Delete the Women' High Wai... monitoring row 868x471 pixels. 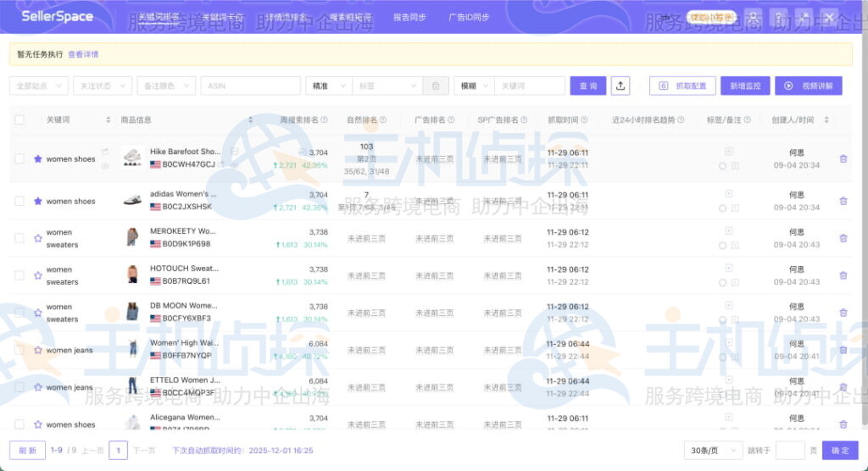843,351
